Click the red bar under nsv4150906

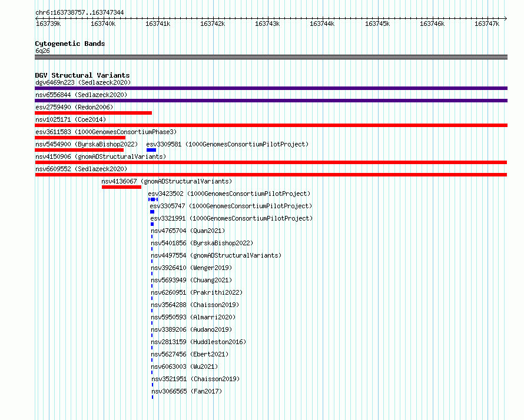point(271,162)
